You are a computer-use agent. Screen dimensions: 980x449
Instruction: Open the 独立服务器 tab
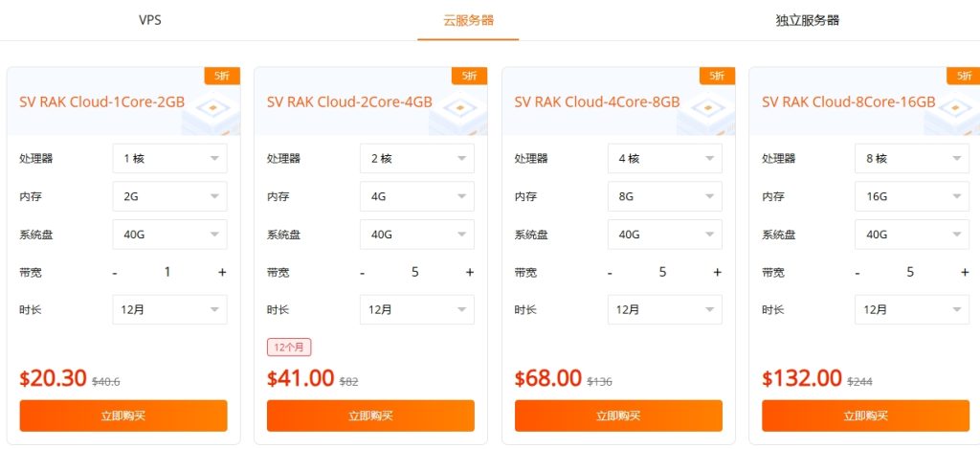tap(807, 20)
